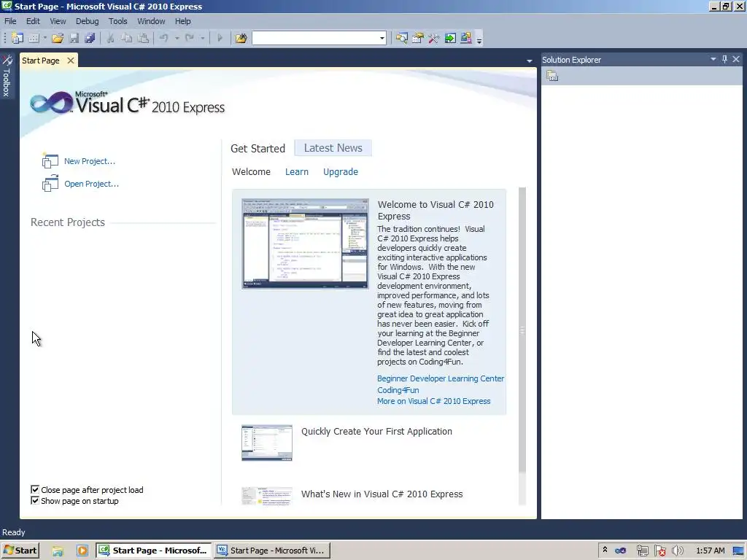Open the toolbar options overflow arrow
The image size is (747, 560).
click(x=479, y=40)
